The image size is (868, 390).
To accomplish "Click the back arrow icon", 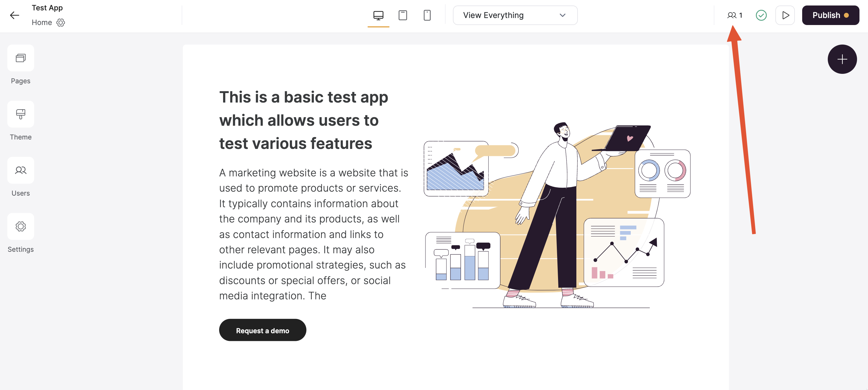I will pos(15,15).
